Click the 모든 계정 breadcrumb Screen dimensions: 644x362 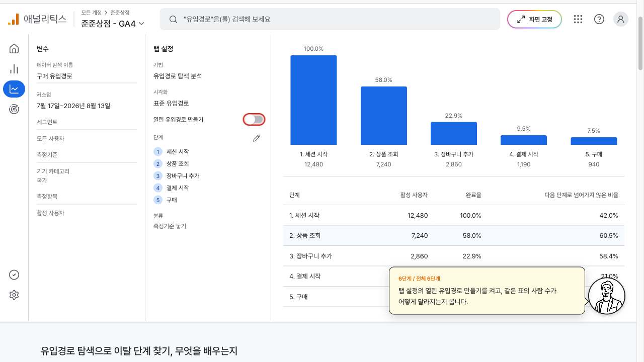tap(91, 12)
